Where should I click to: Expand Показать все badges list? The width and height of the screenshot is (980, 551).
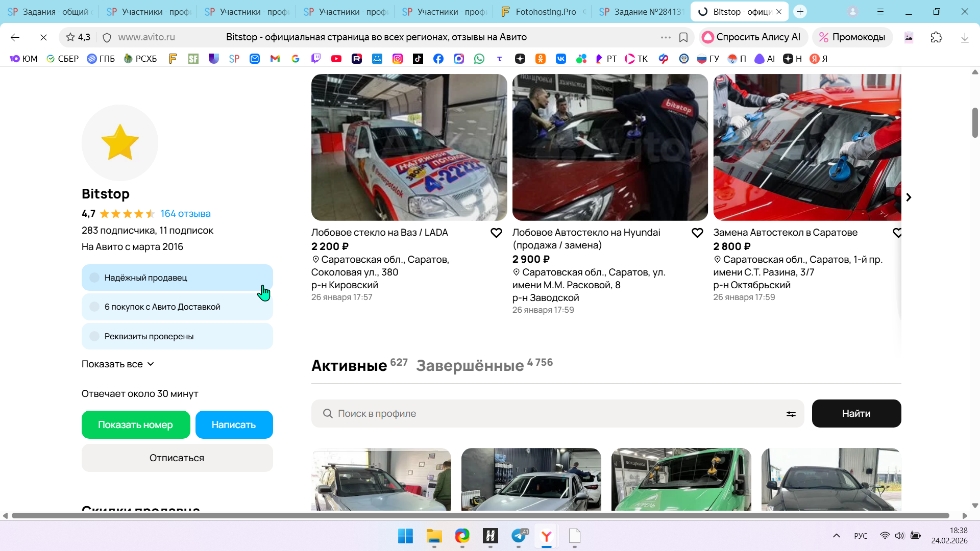coord(117,364)
